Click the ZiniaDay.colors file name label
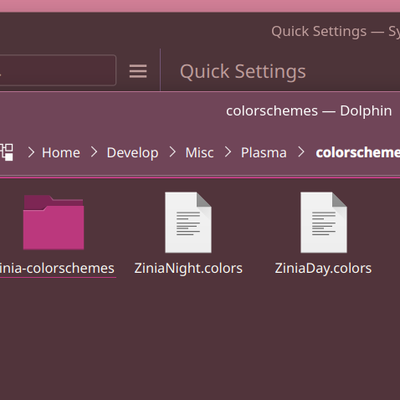This screenshot has height=400, width=400. pos(323,268)
